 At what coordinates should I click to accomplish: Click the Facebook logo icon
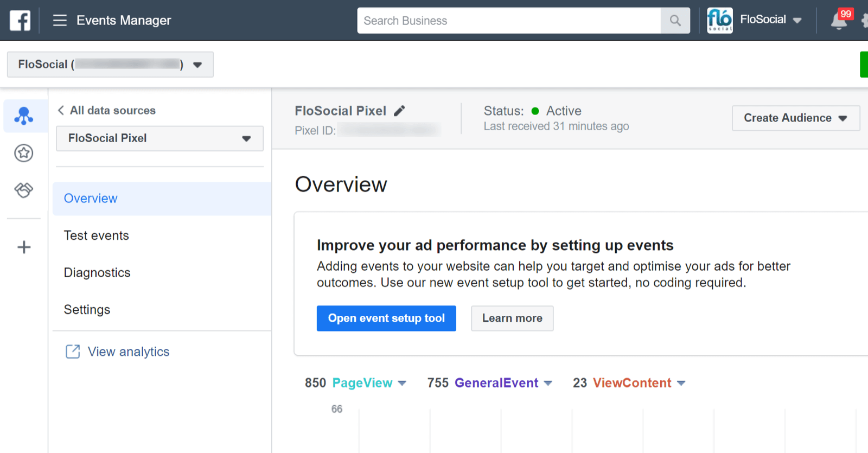coord(20,21)
